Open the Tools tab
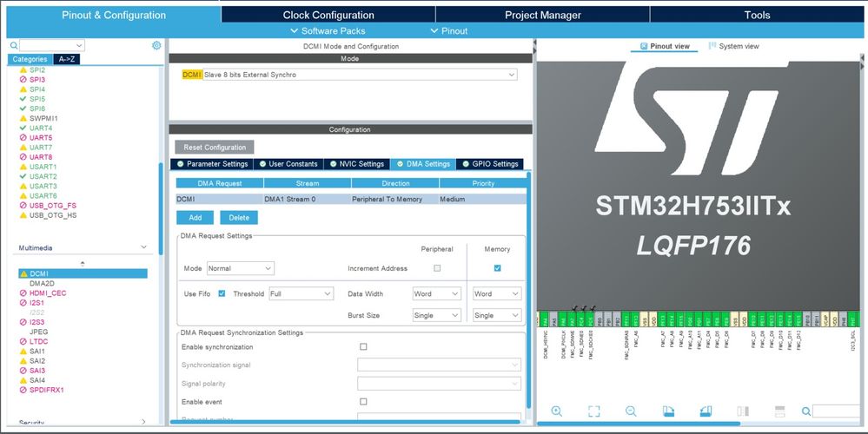This screenshot has height=434, width=868. click(x=757, y=15)
